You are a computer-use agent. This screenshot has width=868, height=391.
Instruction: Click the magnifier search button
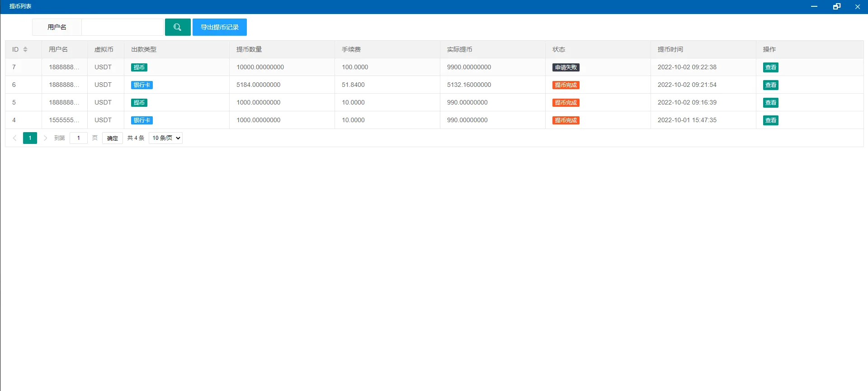(x=177, y=27)
